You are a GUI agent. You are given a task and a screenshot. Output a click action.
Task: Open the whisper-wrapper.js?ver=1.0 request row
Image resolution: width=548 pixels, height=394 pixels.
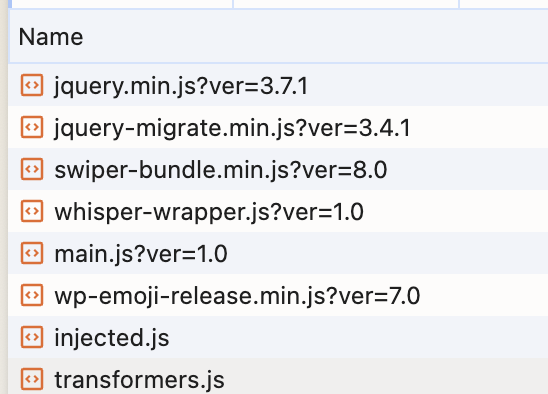coord(278,211)
